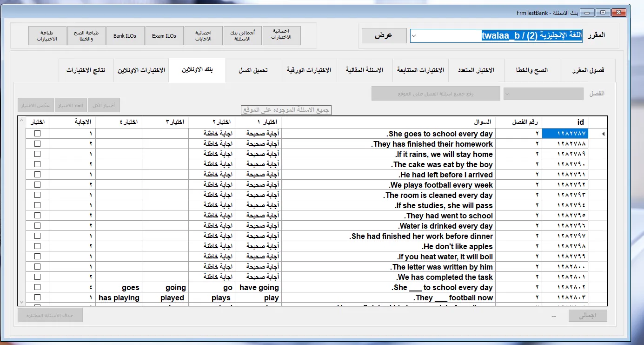The image size is (644, 345).
Task: Click the 'goes' option cell
Action: tap(119, 287)
